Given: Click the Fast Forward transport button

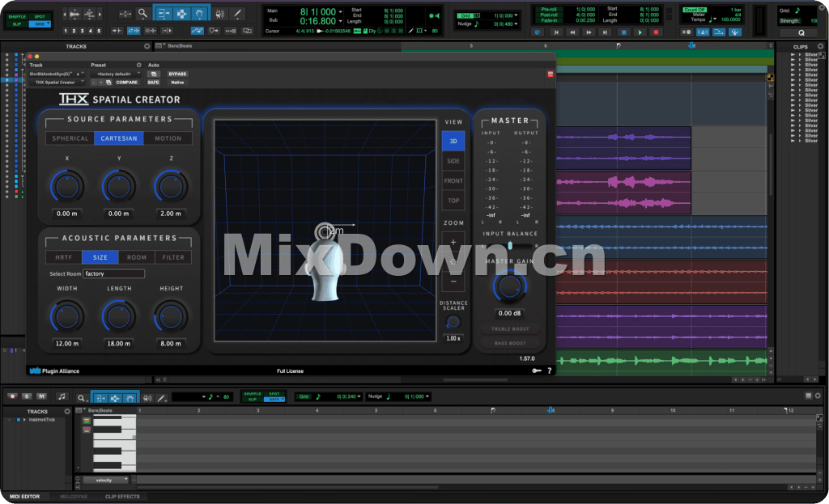Looking at the screenshot, I should (589, 32).
